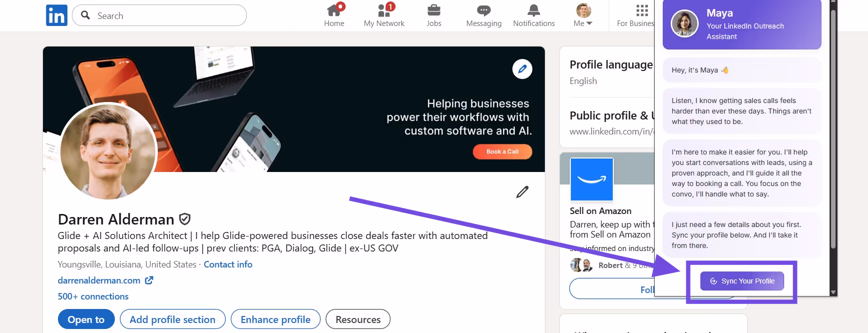Open the For Business apps grid
Screen dimensions: 868x333
[x=636, y=15]
